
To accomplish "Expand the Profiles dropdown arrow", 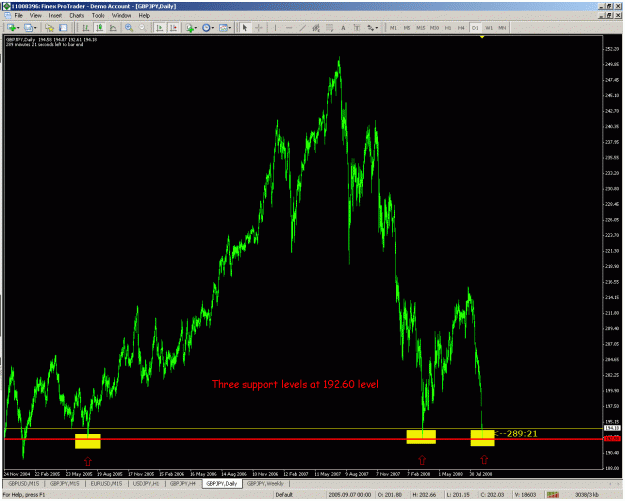I will click(35, 28).
